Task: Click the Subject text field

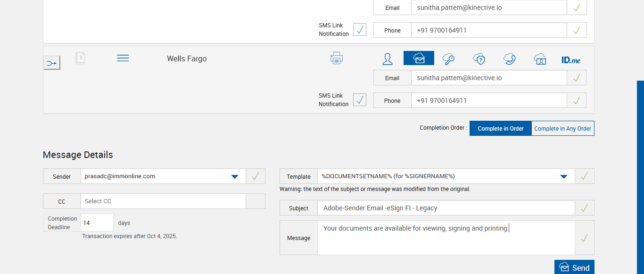Action: click(x=446, y=208)
